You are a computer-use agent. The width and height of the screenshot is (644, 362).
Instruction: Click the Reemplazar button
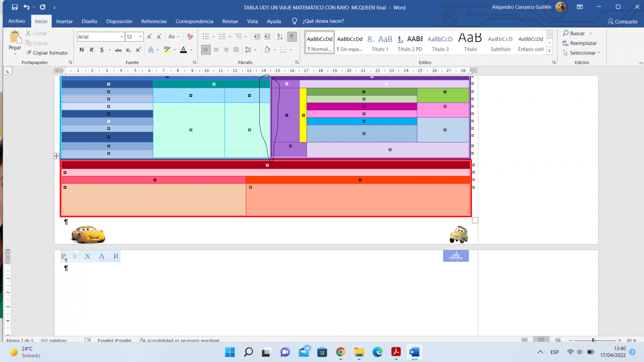[x=579, y=43]
